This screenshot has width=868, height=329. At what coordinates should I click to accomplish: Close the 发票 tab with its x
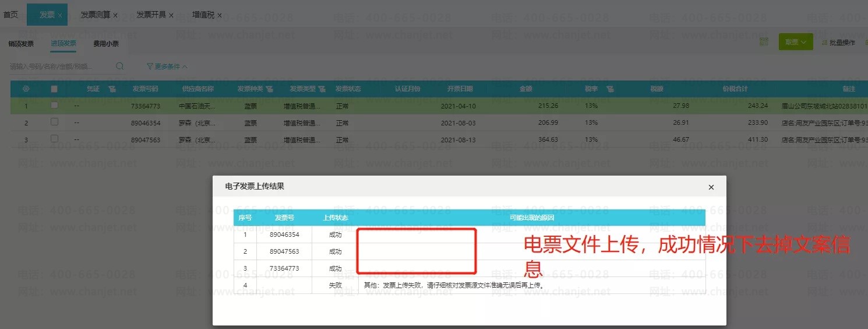60,15
